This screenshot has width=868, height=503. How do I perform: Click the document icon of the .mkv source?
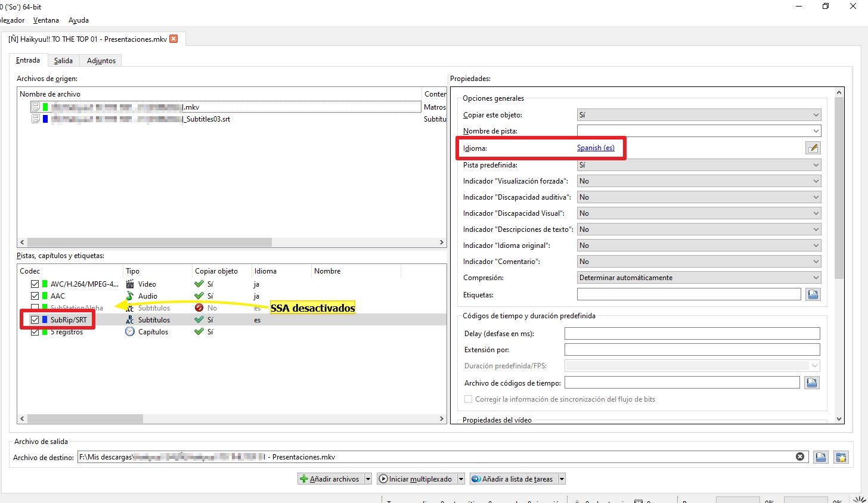pyautogui.click(x=36, y=107)
